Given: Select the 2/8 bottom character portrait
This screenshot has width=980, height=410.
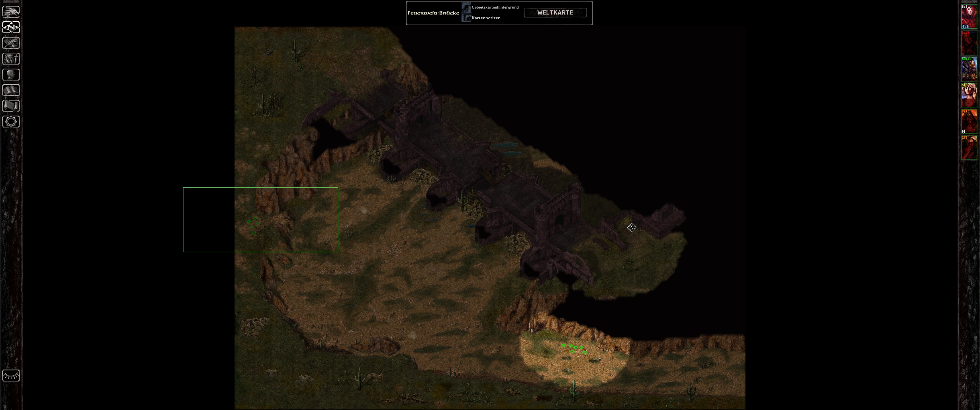Looking at the screenshot, I should pyautogui.click(x=969, y=147).
